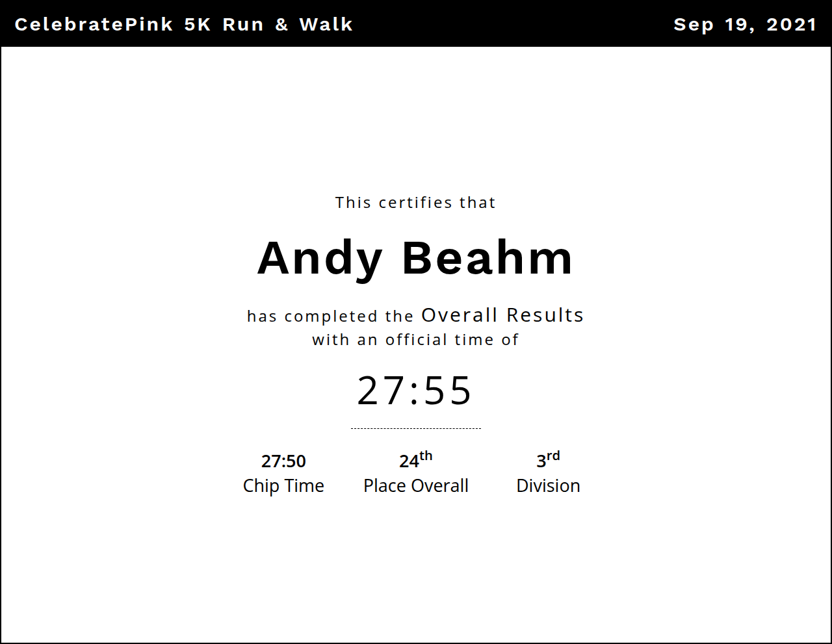Click the official time 27:55
The image size is (832, 644).
[415, 391]
